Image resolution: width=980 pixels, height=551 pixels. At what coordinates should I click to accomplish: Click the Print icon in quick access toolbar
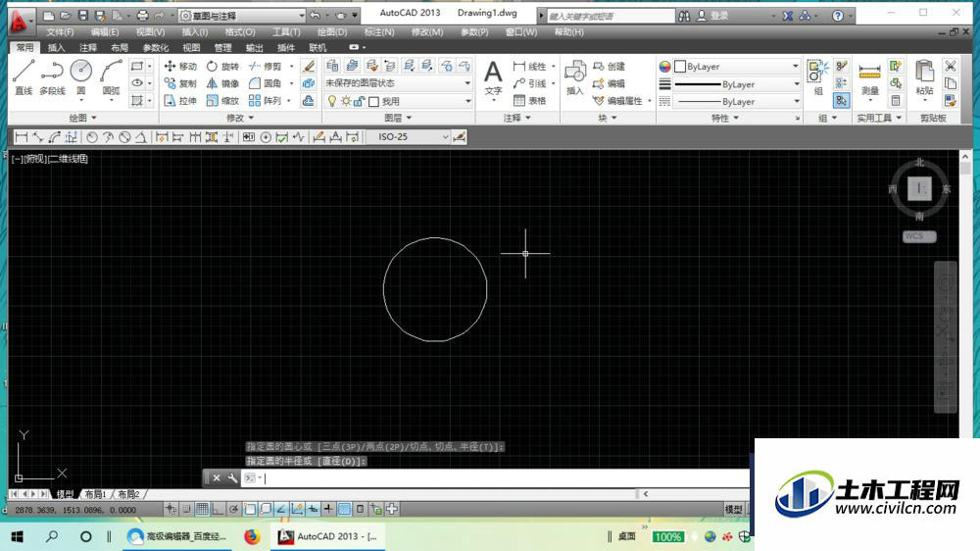[142, 15]
